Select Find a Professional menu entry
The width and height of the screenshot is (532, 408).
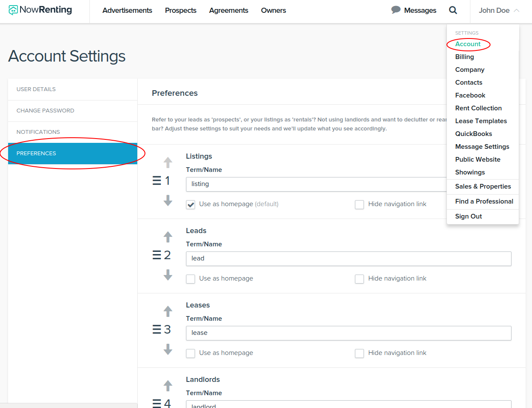tap(484, 201)
